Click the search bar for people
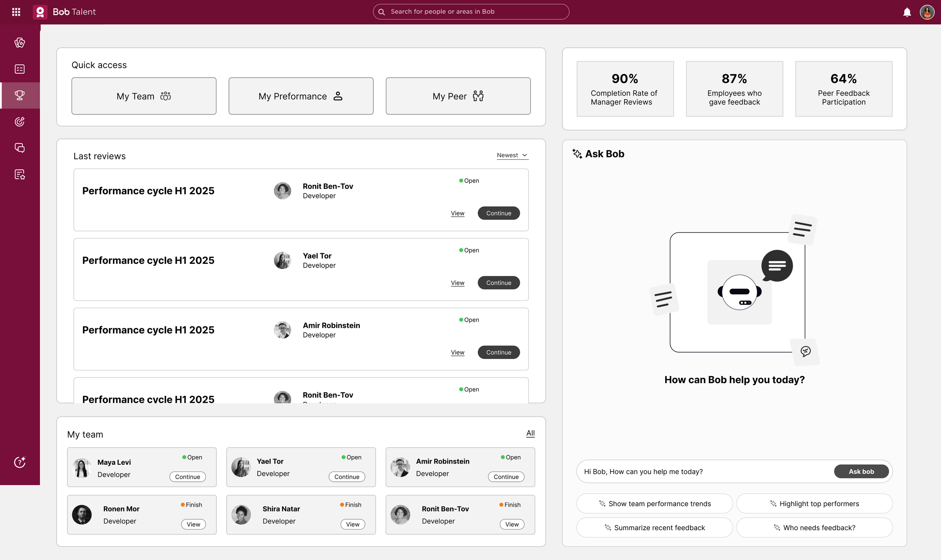 [471, 12]
